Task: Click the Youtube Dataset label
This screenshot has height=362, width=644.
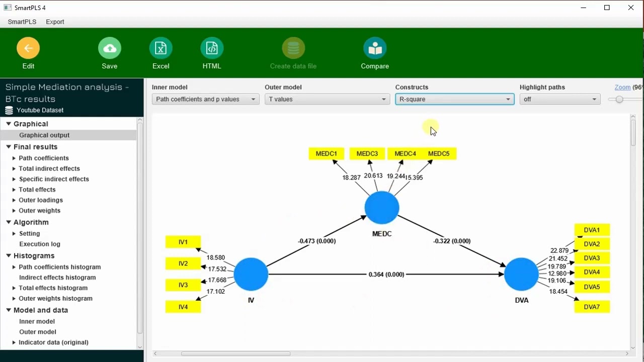Action: 40,110
